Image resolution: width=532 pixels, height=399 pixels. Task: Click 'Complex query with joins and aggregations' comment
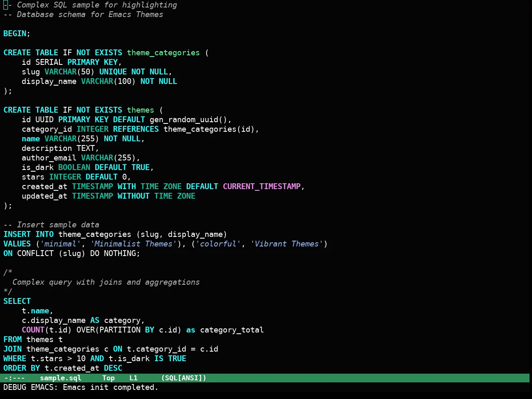pos(106,282)
